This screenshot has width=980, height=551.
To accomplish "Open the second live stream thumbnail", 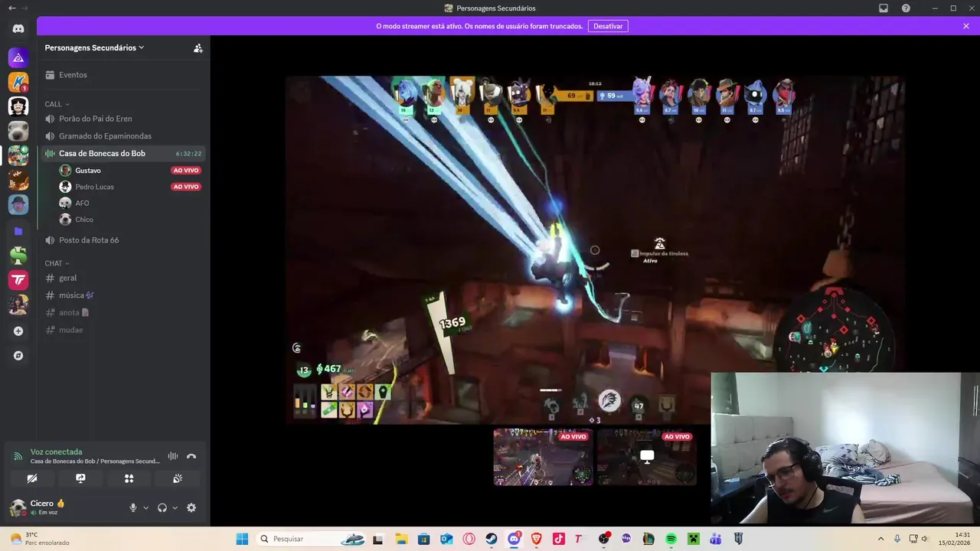I will click(x=647, y=457).
